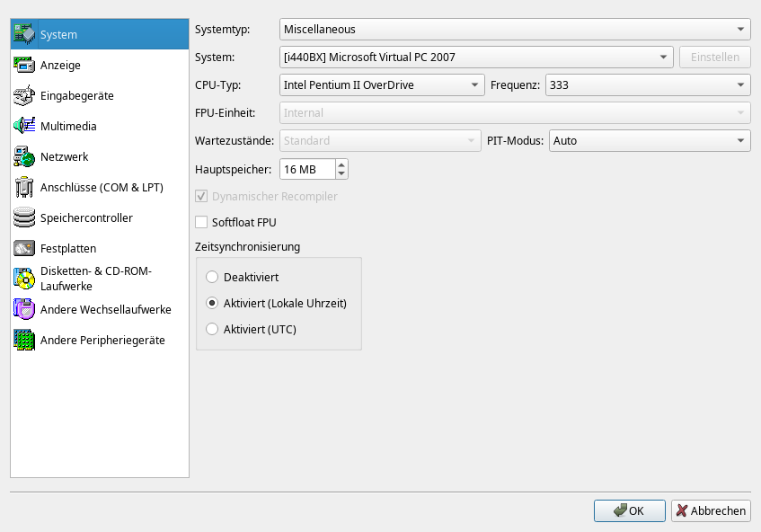Choose Aktiviert (UTC) radio button

pyautogui.click(x=212, y=329)
